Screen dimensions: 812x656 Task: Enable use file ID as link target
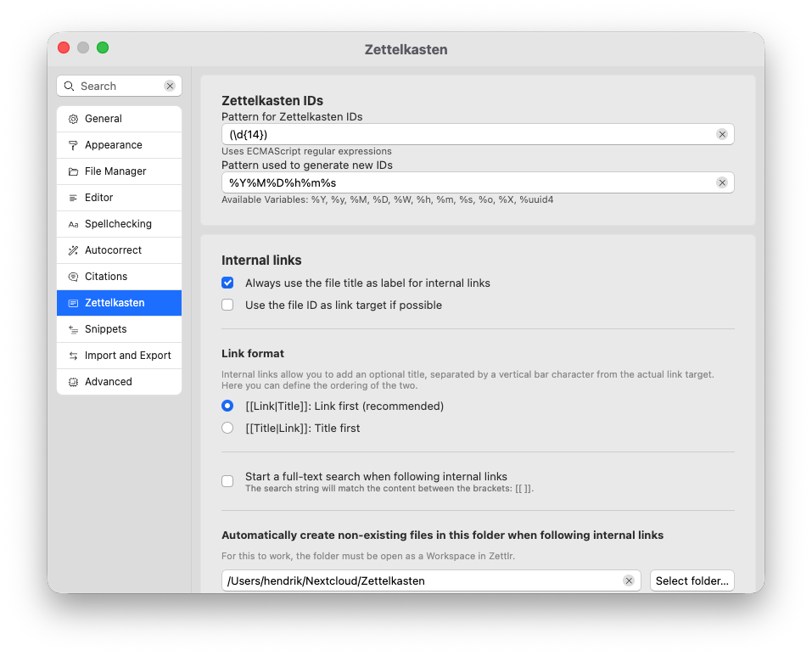coord(227,306)
